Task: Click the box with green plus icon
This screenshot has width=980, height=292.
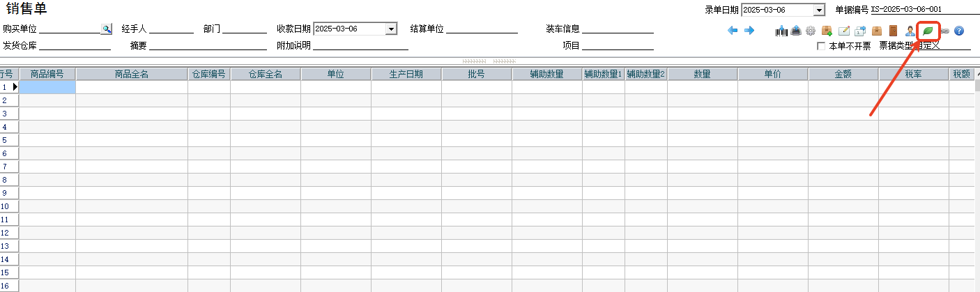Action: pos(827,31)
